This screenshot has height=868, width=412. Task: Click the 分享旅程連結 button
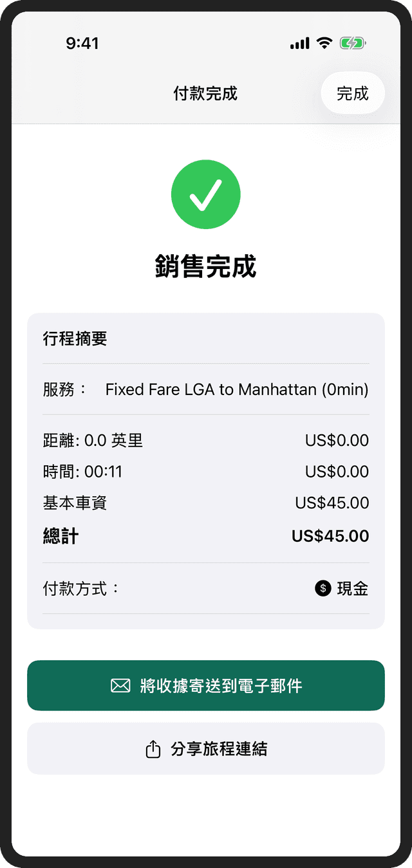point(206,748)
